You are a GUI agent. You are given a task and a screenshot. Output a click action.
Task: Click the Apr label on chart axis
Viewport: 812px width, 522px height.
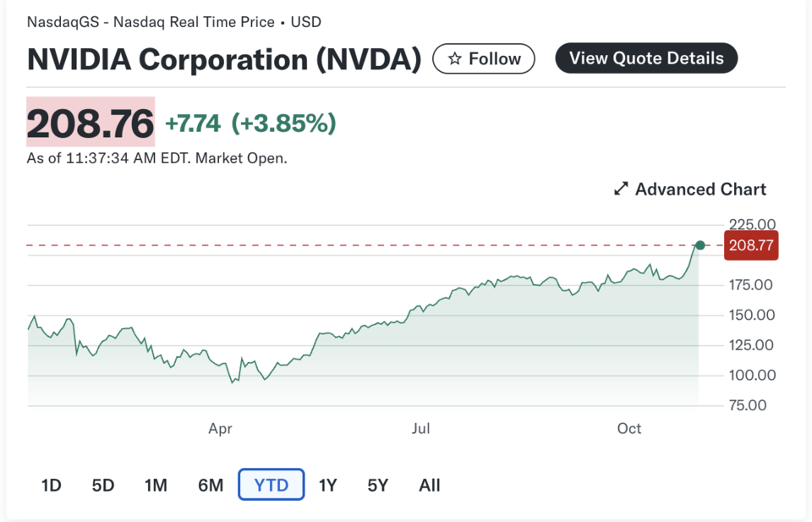(220, 429)
